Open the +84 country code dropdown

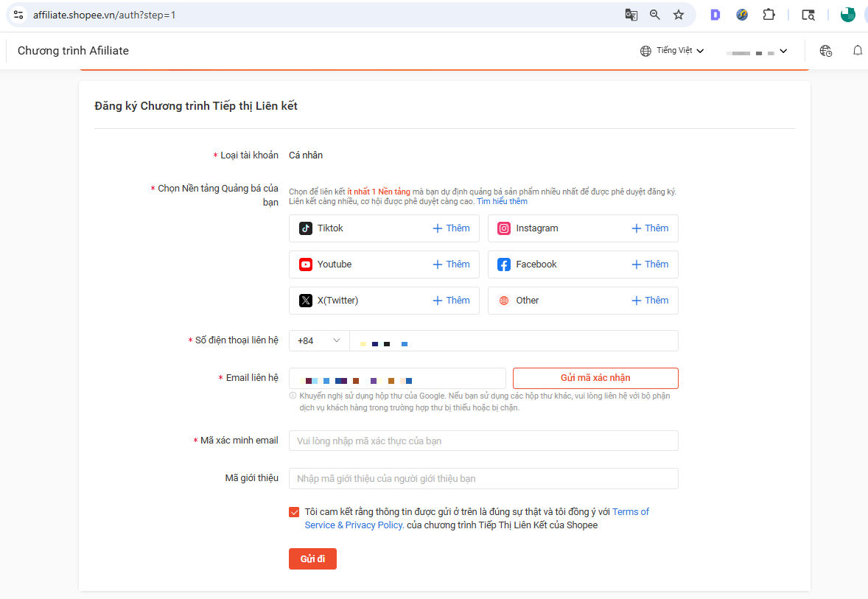[319, 340]
